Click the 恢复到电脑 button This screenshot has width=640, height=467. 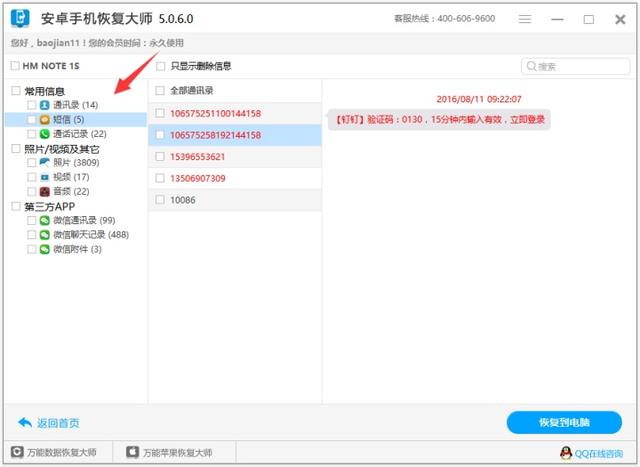pos(564,422)
